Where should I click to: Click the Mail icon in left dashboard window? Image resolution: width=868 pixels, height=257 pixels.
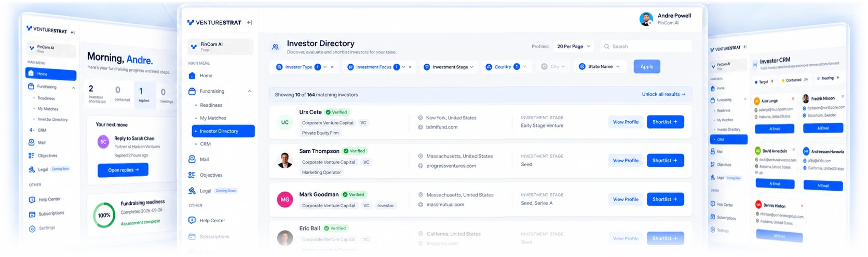(x=32, y=142)
